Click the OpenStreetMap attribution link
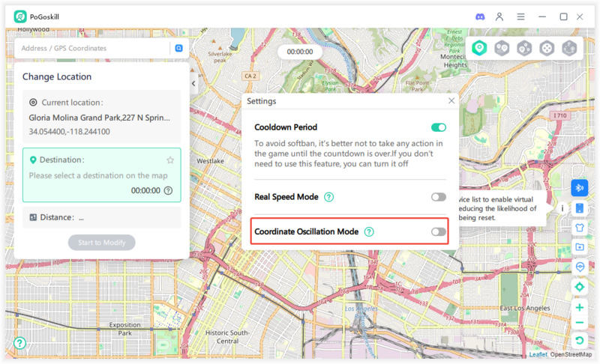The image size is (600, 364). tap(571, 354)
